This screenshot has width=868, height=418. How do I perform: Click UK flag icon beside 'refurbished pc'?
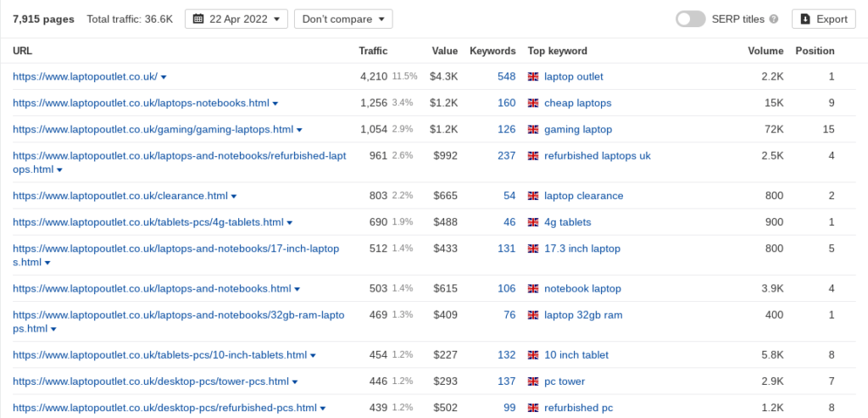pos(533,409)
